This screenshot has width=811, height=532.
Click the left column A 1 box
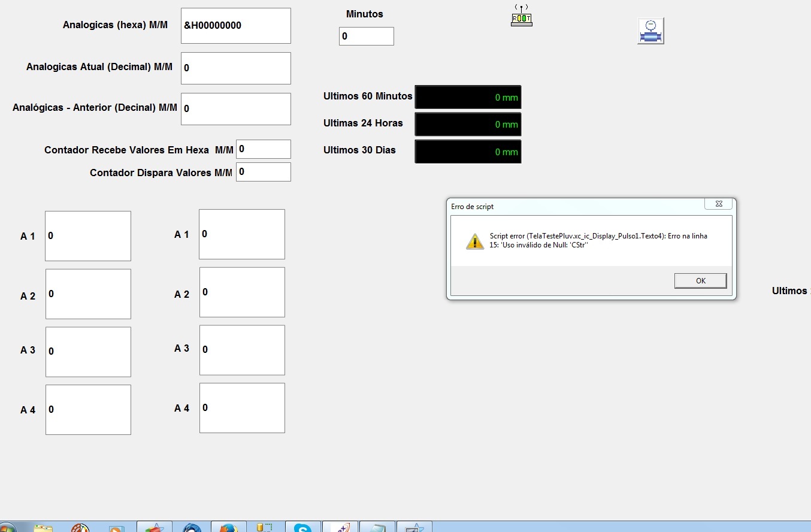coord(88,236)
